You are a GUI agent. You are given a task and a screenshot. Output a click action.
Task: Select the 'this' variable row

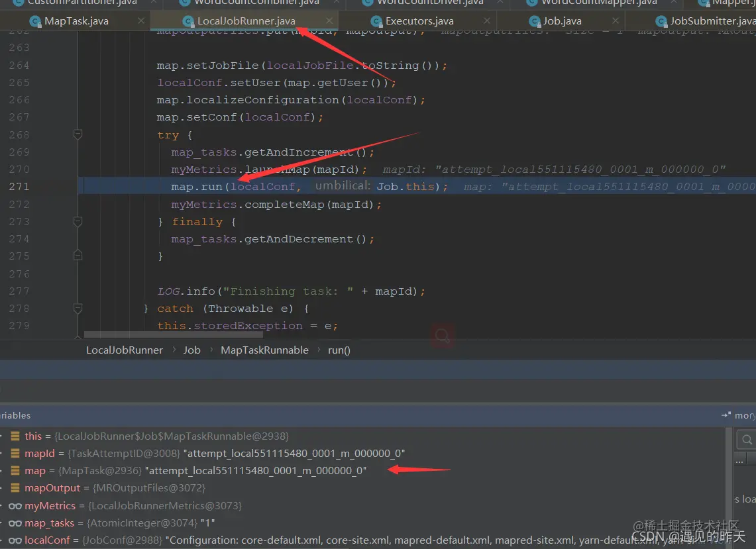(x=362, y=436)
